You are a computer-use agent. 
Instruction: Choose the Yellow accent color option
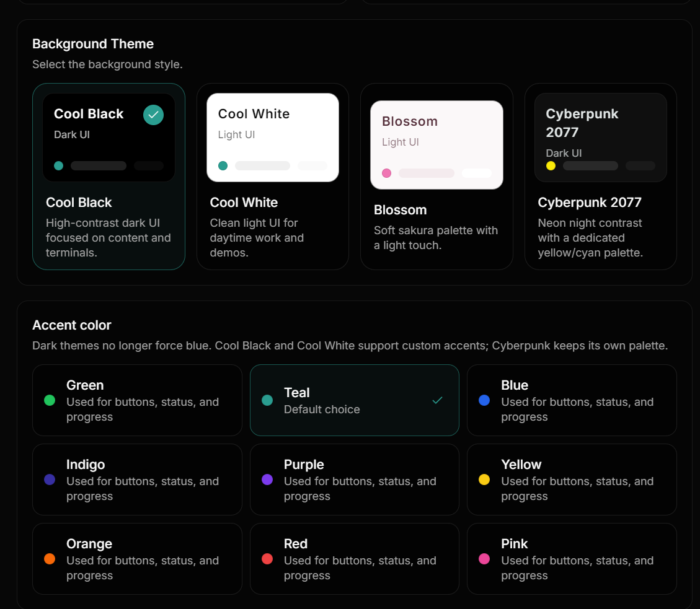[x=572, y=480]
